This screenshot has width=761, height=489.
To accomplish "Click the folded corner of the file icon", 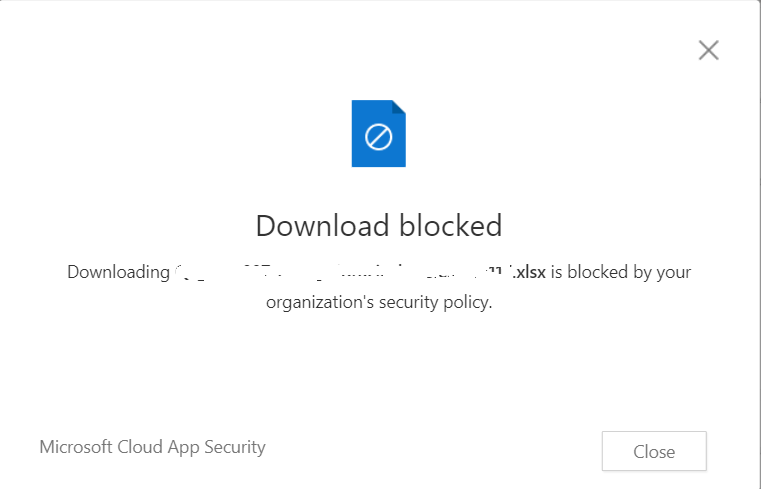I will click(x=399, y=106).
